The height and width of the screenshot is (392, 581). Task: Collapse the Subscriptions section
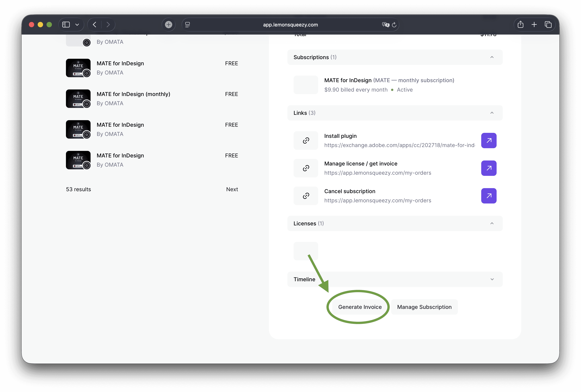(492, 57)
